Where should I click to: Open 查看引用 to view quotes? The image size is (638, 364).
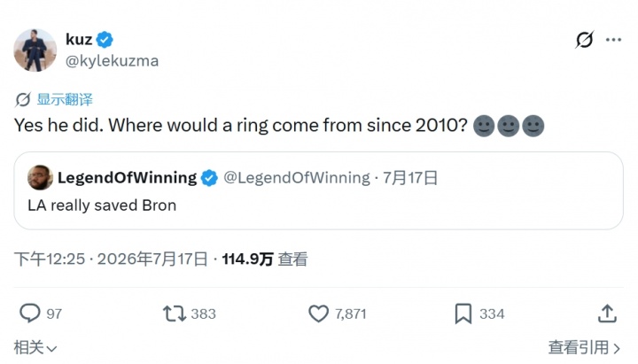point(584,348)
